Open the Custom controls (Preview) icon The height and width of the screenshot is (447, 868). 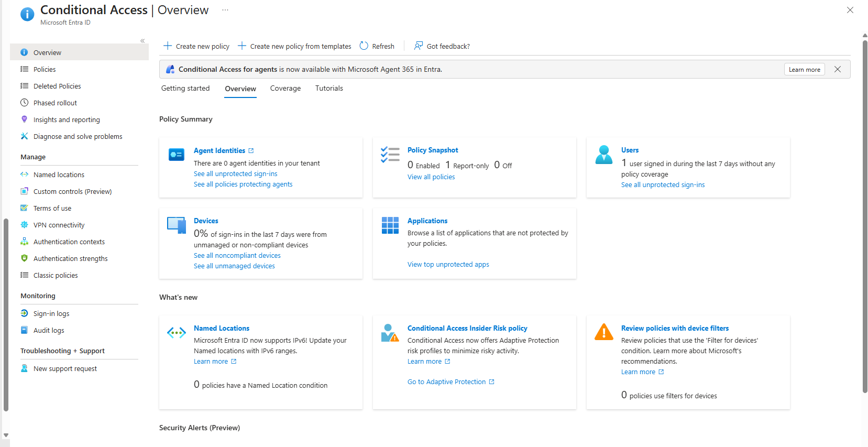(24, 191)
